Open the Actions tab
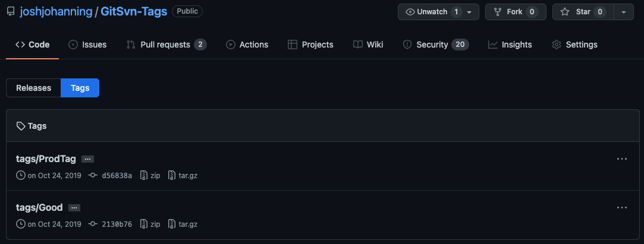The image size is (644, 244). click(247, 45)
